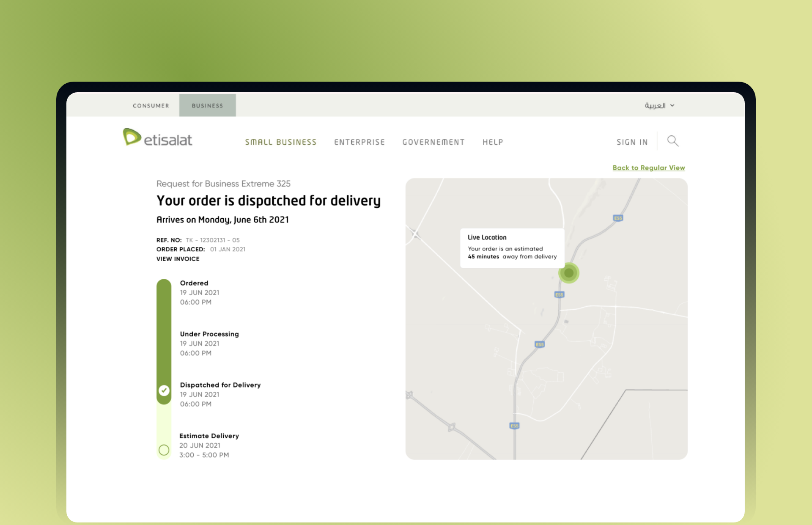This screenshot has width=812, height=525.
Task: Open the search icon
Action: pyautogui.click(x=672, y=141)
